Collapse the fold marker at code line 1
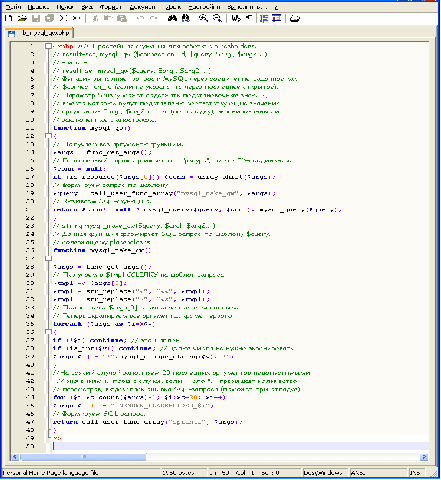This screenshot has height=480, width=441. [x=48, y=46]
